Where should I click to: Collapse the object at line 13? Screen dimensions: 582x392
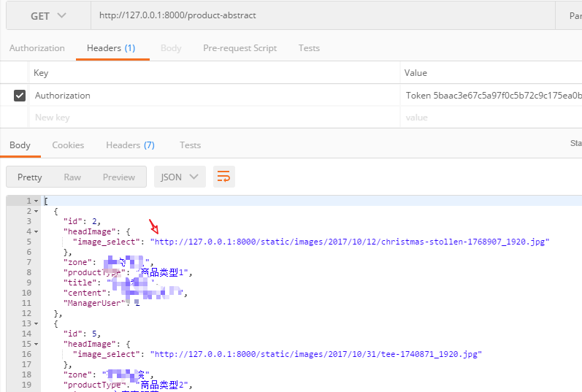click(36, 323)
